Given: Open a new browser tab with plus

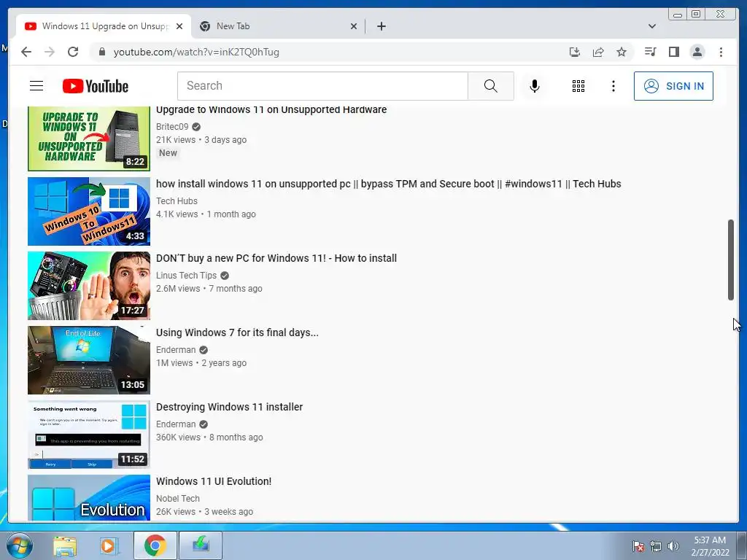Looking at the screenshot, I should [x=381, y=26].
